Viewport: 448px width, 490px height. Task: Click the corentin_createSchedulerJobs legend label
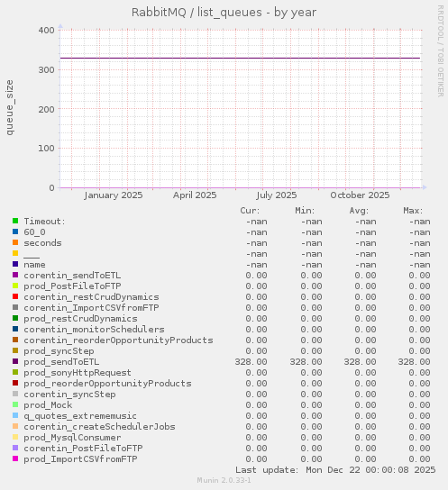click(x=99, y=427)
